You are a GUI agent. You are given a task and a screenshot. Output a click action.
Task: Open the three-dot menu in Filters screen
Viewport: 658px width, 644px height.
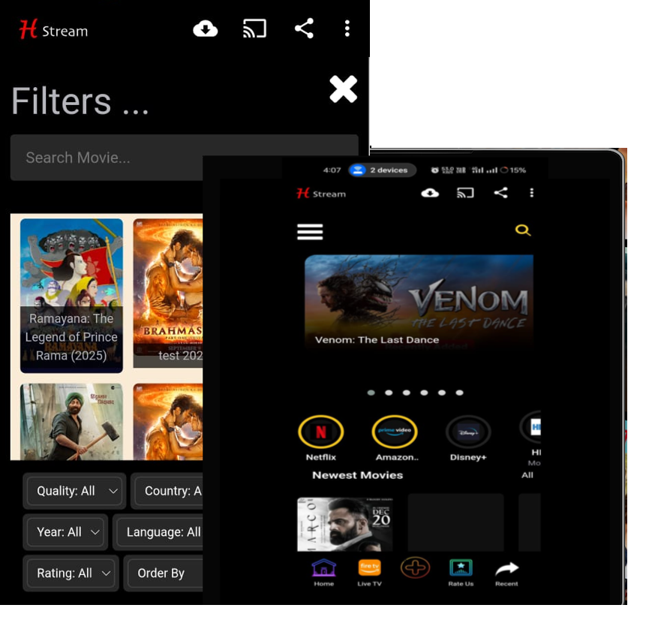pyautogui.click(x=347, y=29)
